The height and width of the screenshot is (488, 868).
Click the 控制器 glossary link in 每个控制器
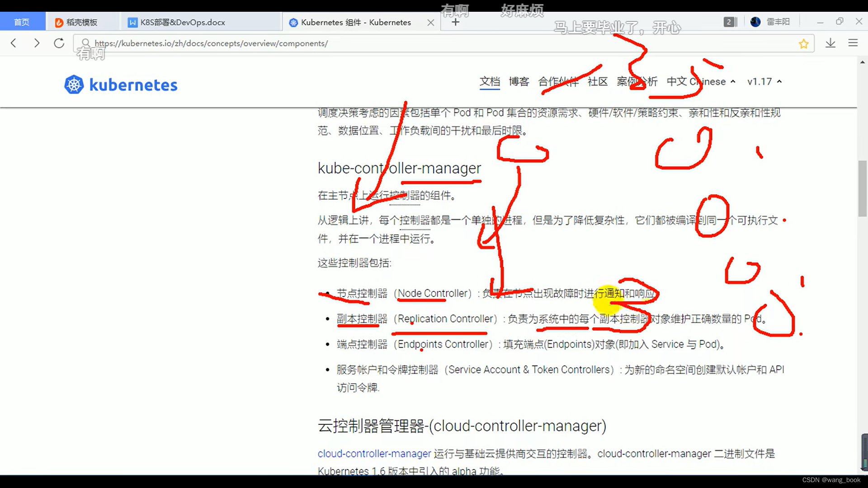(415, 221)
